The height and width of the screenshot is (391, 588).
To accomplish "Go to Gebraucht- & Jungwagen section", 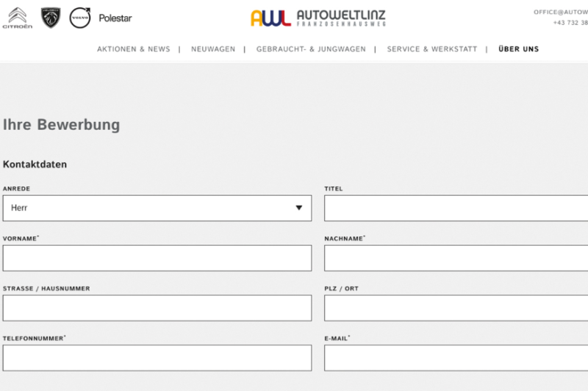I will 311,49.
